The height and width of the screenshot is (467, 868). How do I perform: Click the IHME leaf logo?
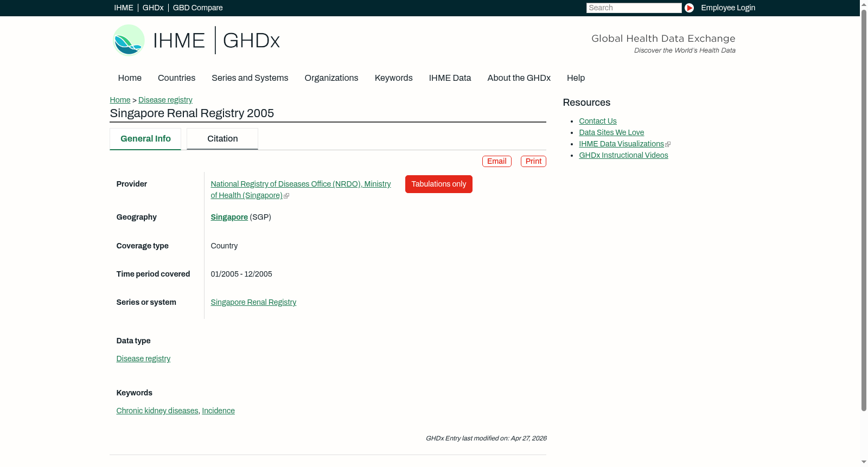point(129,40)
